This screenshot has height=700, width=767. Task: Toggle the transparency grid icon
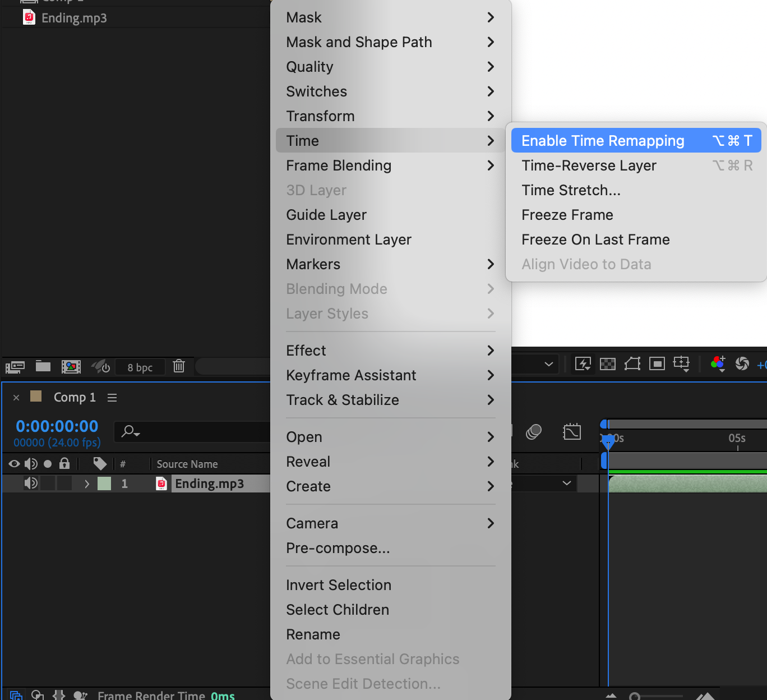pyautogui.click(x=608, y=364)
